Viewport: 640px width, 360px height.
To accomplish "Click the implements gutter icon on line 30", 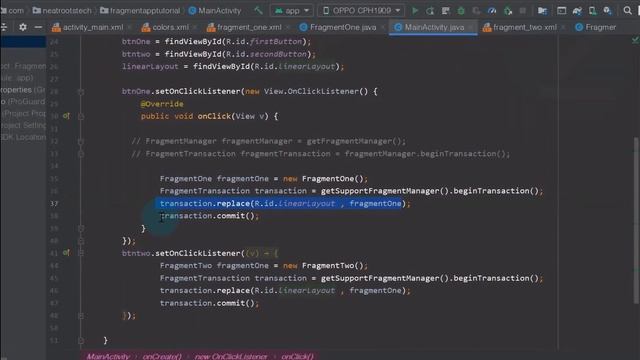I will [66, 116].
